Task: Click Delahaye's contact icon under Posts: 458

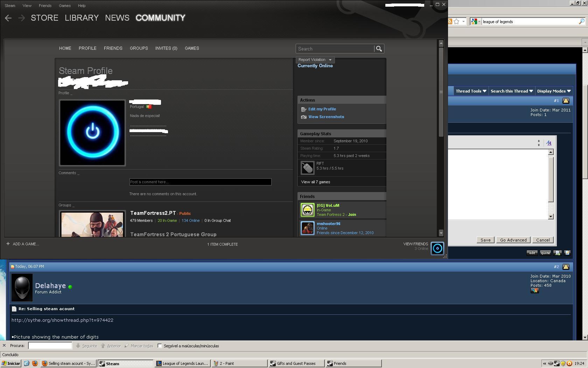Action: click(534, 291)
